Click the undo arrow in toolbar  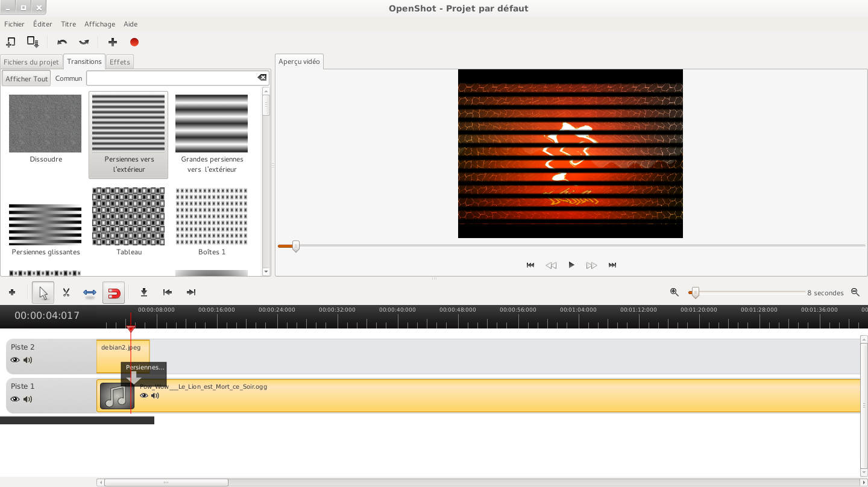coord(62,42)
